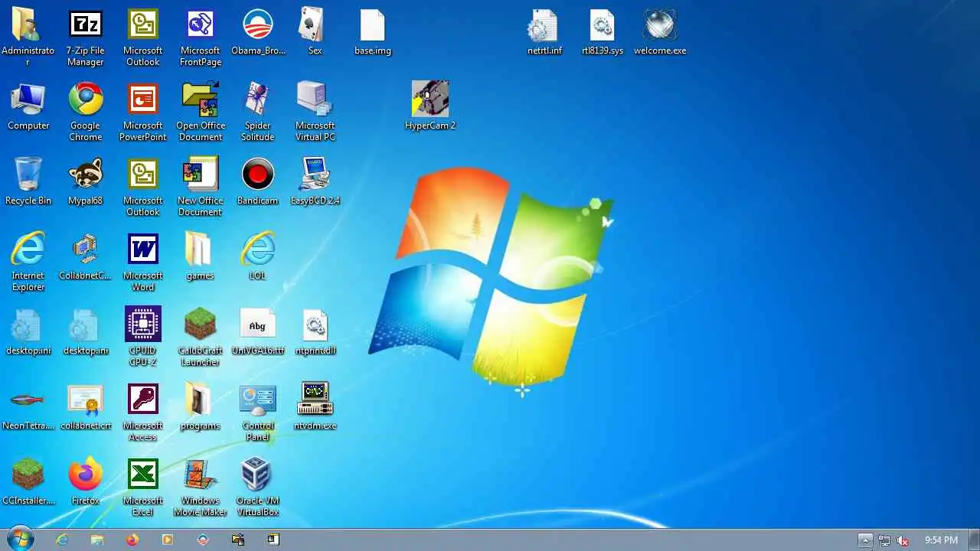Select the welcome.exe icon

[x=660, y=32]
